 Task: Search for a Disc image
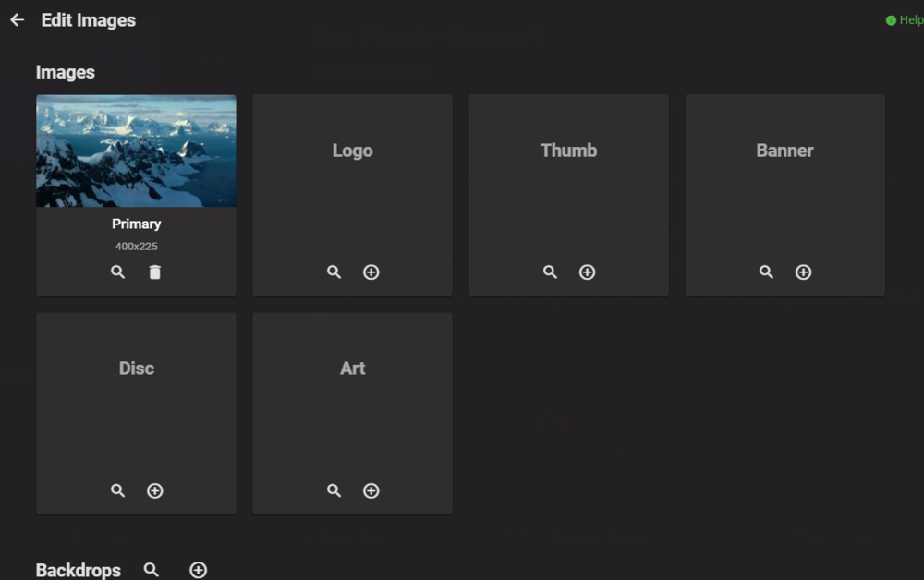coord(117,490)
